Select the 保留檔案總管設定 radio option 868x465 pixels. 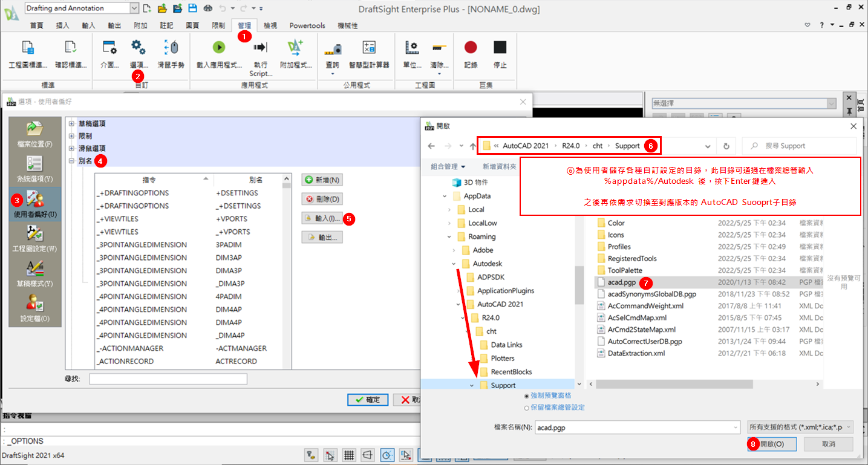tap(527, 407)
